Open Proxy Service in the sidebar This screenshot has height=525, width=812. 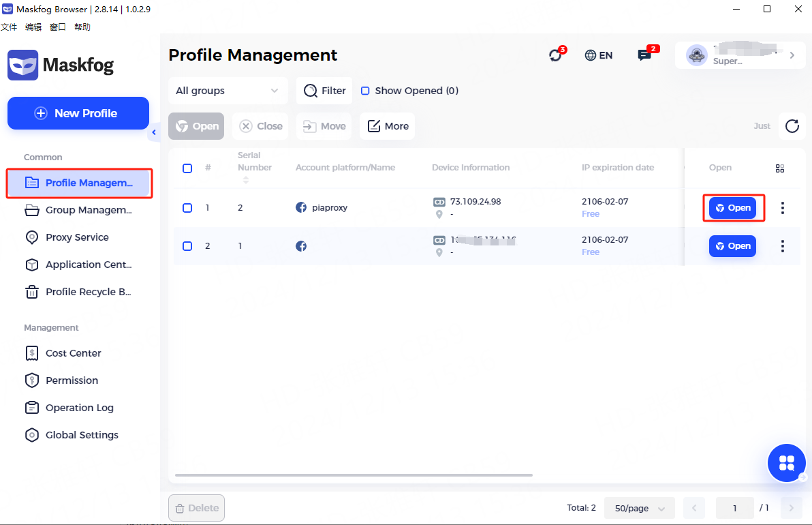pos(77,237)
